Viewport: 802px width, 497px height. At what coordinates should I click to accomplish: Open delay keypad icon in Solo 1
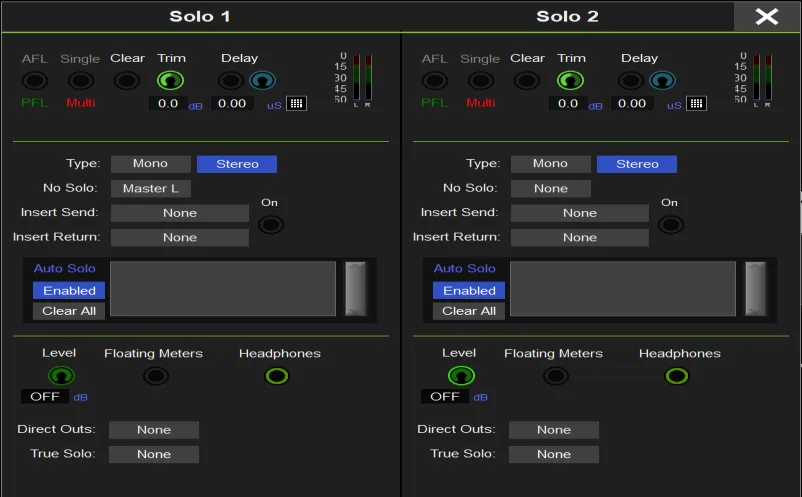(297, 103)
